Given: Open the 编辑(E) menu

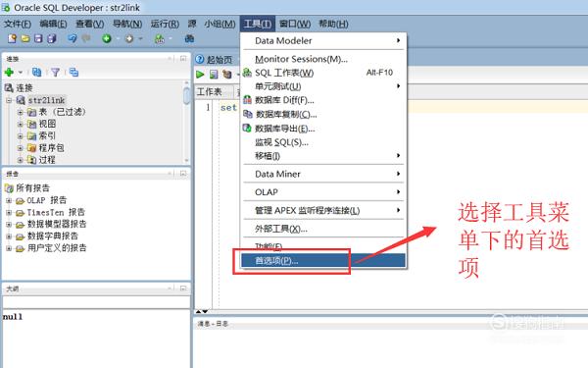Looking at the screenshot, I should point(53,24).
